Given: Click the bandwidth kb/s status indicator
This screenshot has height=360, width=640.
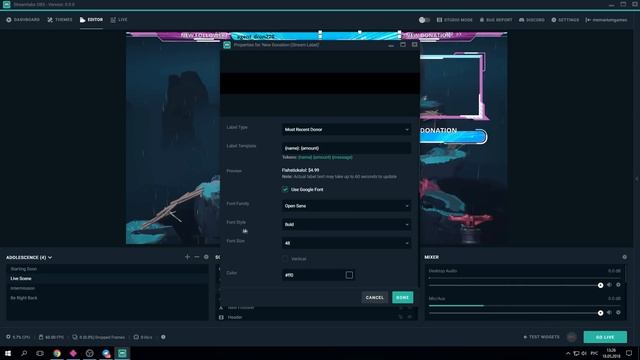Looking at the screenshot, I should pos(143,337).
